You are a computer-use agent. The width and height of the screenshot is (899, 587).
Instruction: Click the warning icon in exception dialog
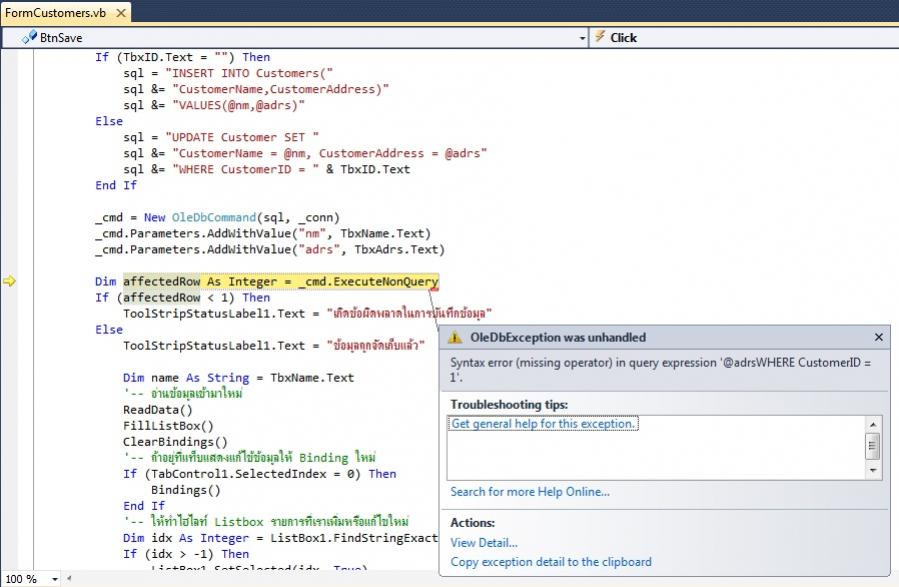tap(455, 338)
